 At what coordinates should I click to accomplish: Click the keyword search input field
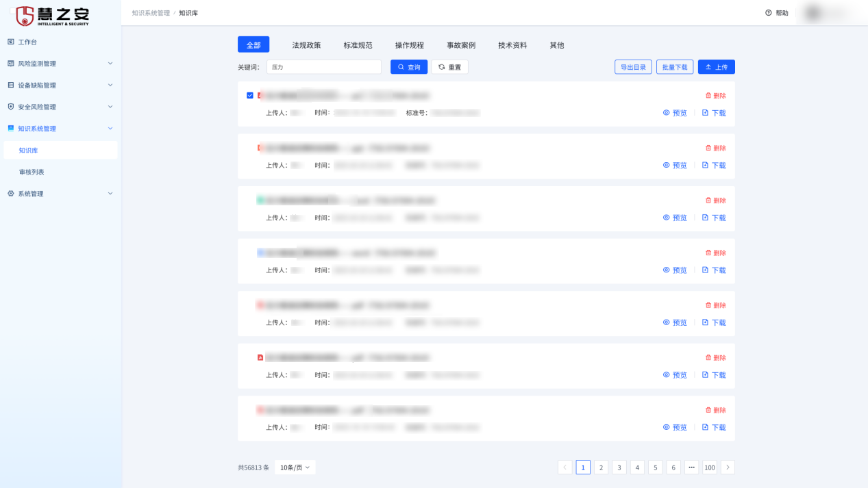coord(323,67)
